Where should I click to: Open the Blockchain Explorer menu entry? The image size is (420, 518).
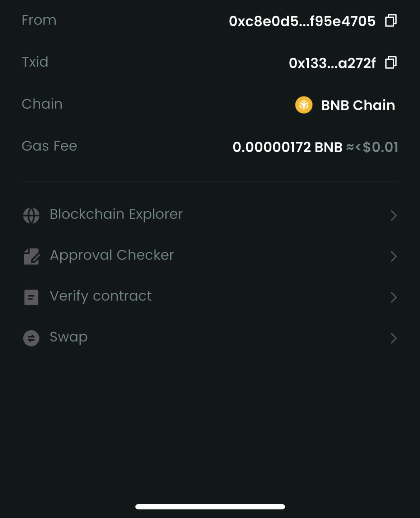(116, 214)
